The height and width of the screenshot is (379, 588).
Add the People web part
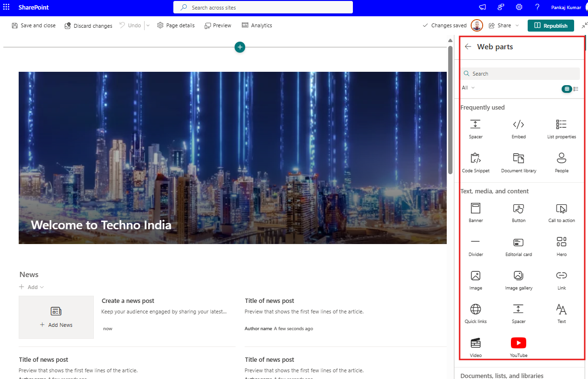561,162
